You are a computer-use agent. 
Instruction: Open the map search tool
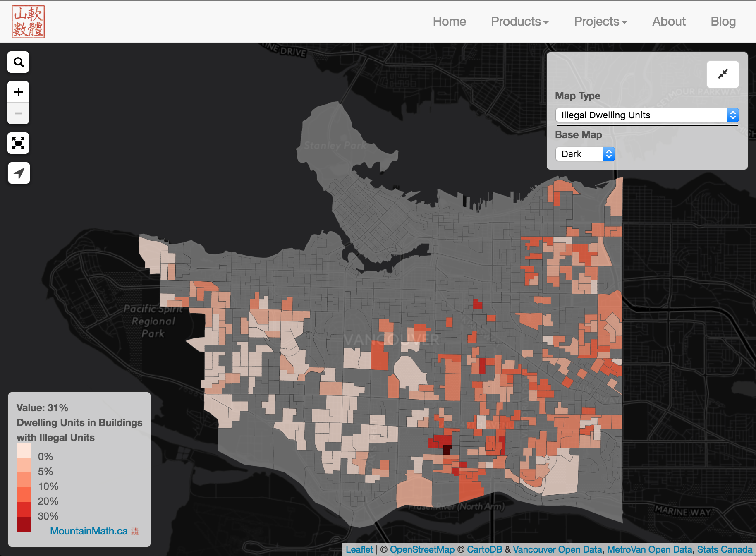(x=18, y=62)
